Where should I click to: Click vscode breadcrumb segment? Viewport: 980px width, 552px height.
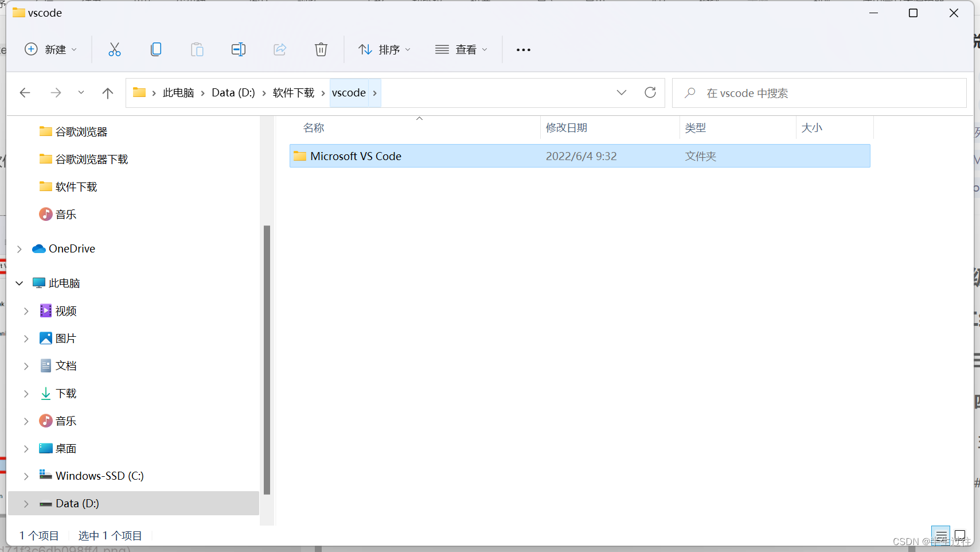click(349, 93)
